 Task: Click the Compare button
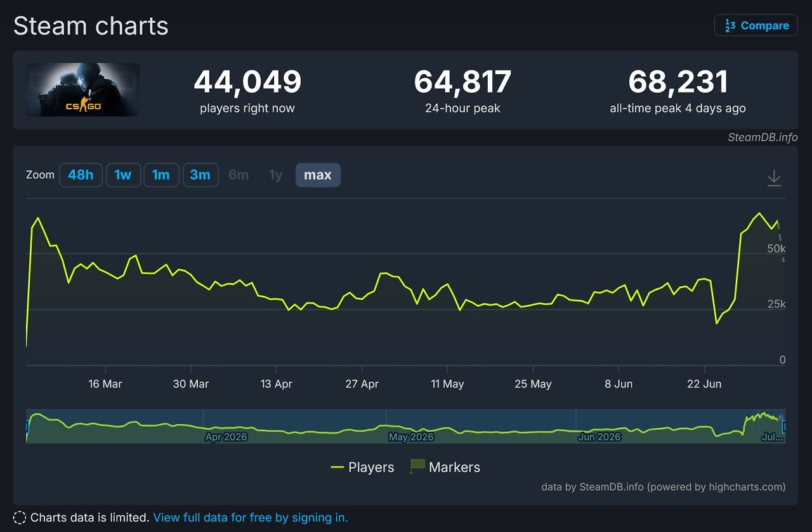pyautogui.click(x=756, y=25)
